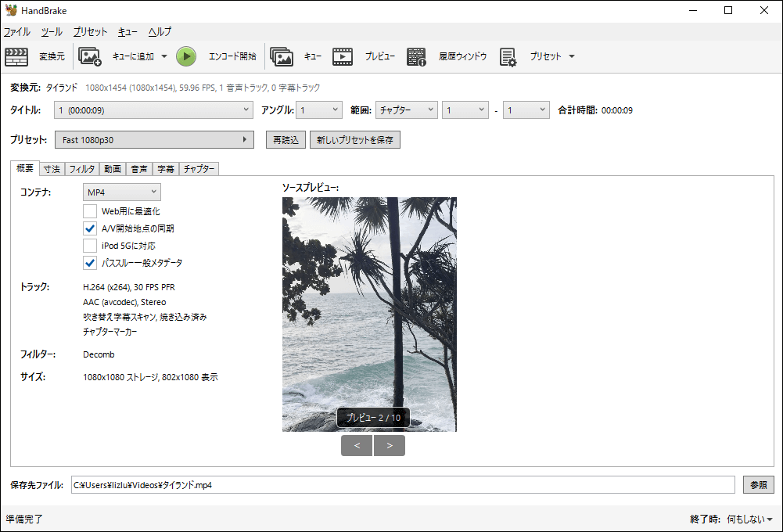
Task: Add current job via キューに追加 icon
Action: [x=91, y=56]
